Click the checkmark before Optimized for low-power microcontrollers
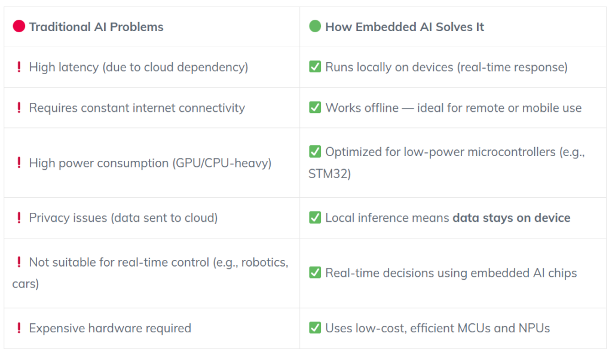Image resolution: width=612 pixels, height=364 pixels. tap(315, 151)
